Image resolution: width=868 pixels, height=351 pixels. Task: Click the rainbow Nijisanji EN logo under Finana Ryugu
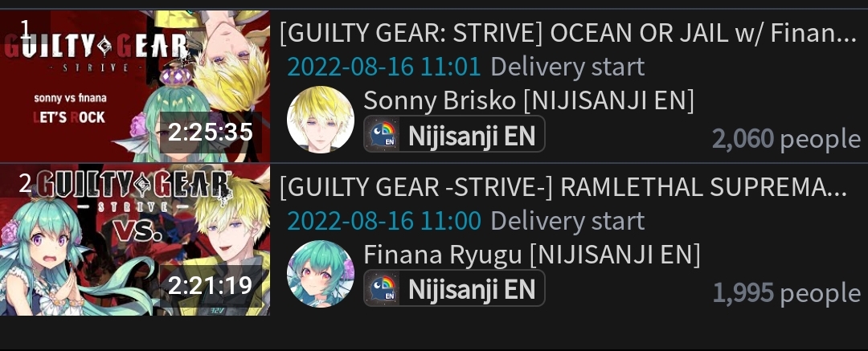[x=383, y=288]
